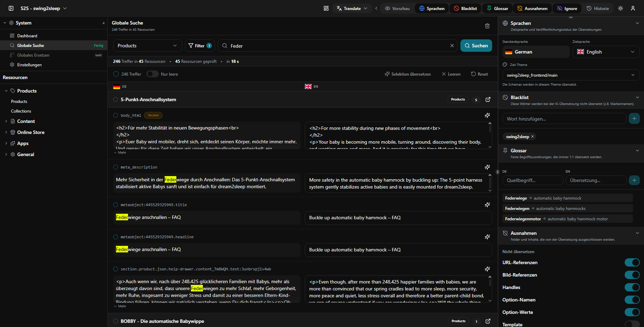This screenshot has width=644, height=327.
Task: Switch to Ignore tab
Action: (x=567, y=8)
